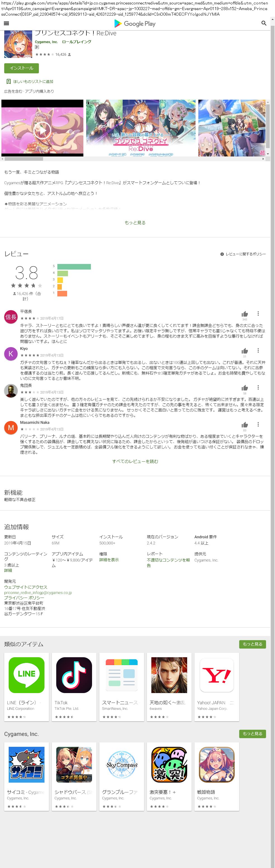Click the green インストール button

pos(22,68)
